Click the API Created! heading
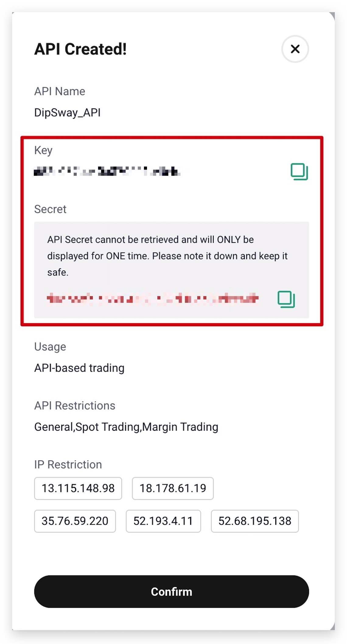The height and width of the screenshot is (644, 347). pyautogui.click(x=80, y=49)
